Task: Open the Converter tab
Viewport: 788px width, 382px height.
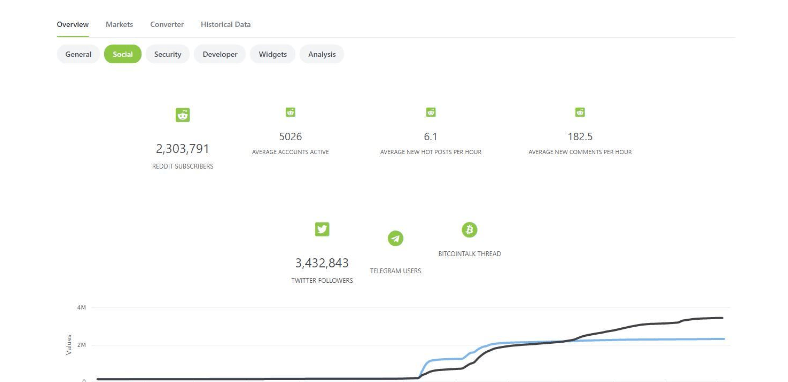Action: 167,24
